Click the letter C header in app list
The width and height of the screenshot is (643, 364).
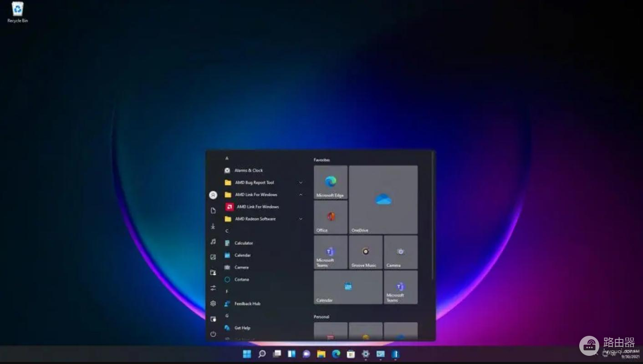pos(227,231)
